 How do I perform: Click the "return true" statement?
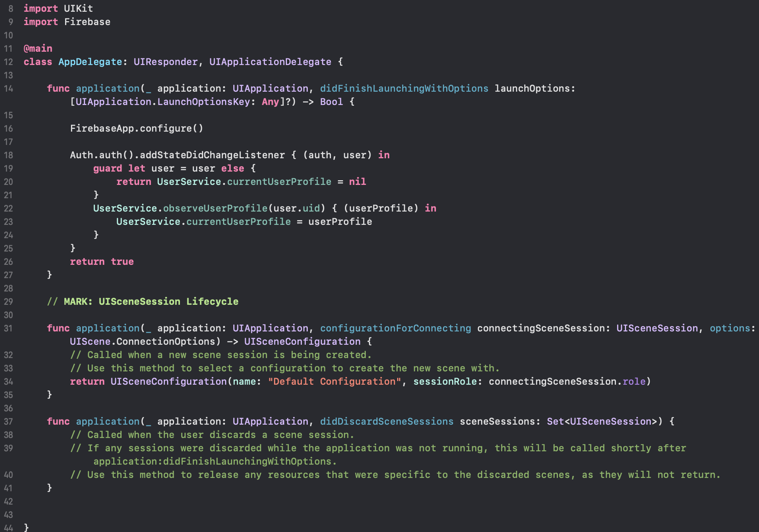102,262
